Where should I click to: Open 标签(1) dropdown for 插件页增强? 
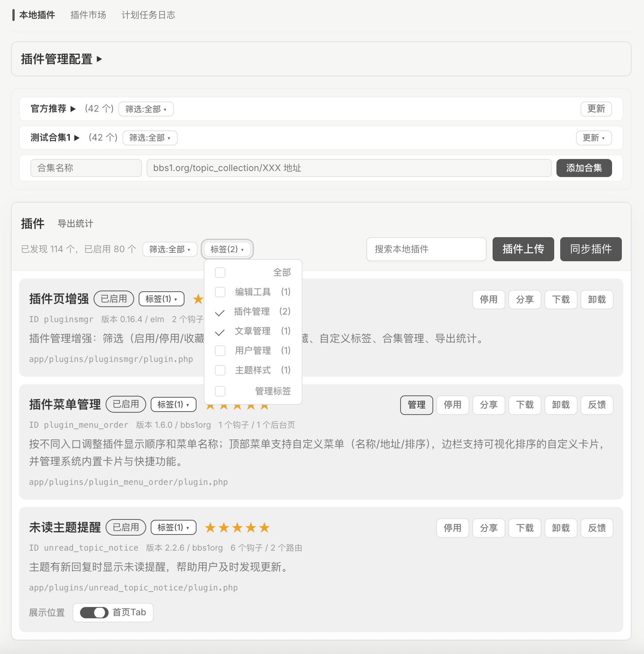click(x=162, y=299)
